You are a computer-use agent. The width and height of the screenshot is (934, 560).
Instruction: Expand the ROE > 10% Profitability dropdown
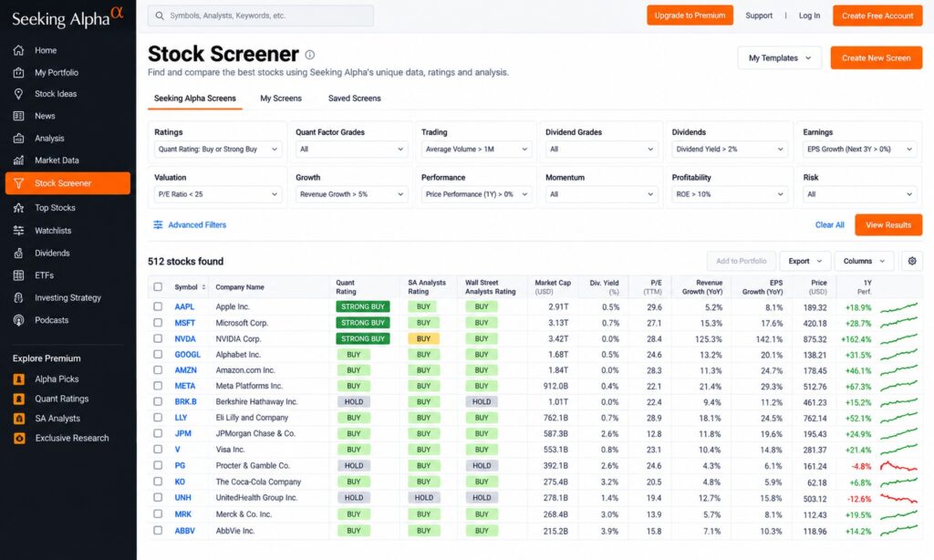pos(730,194)
